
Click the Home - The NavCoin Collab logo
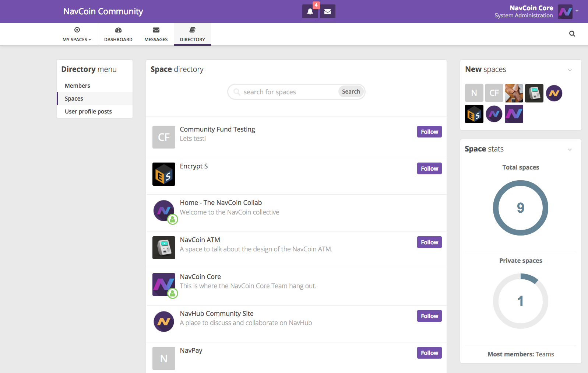click(164, 211)
